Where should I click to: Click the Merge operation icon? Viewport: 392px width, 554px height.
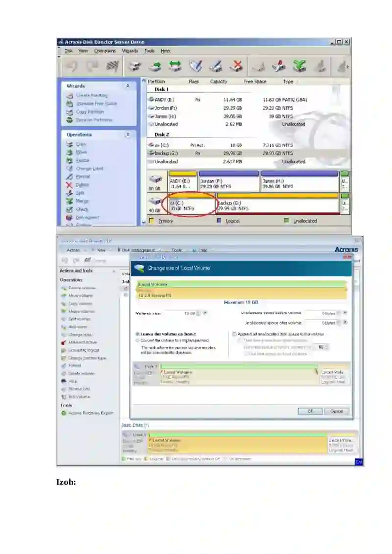69,201
